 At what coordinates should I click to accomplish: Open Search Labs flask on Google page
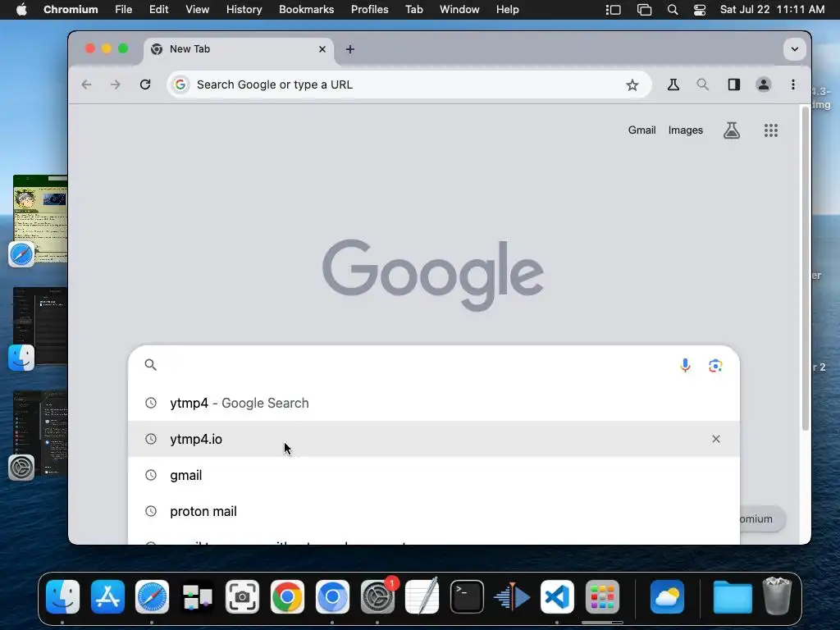pos(732,130)
